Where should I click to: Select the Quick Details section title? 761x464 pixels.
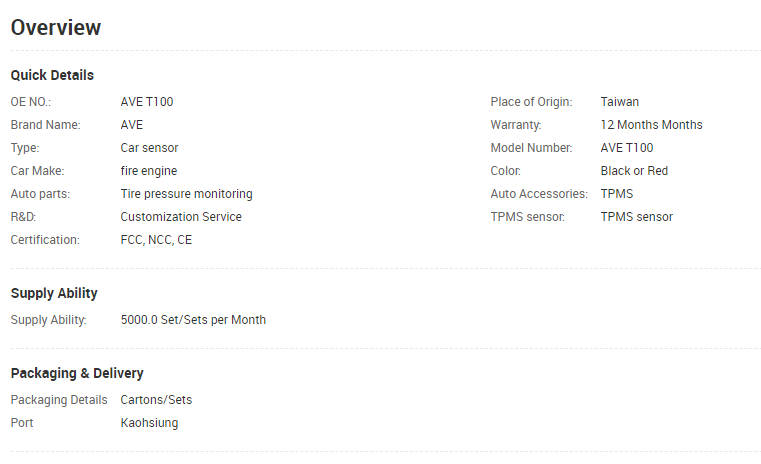tap(52, 75)
